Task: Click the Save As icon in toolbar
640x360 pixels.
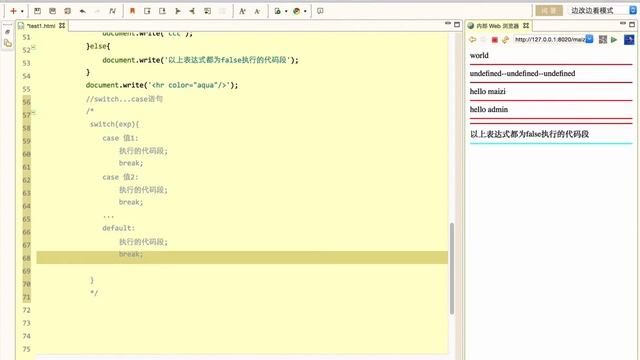Action: pyautogui.click(x=52, y=11)
